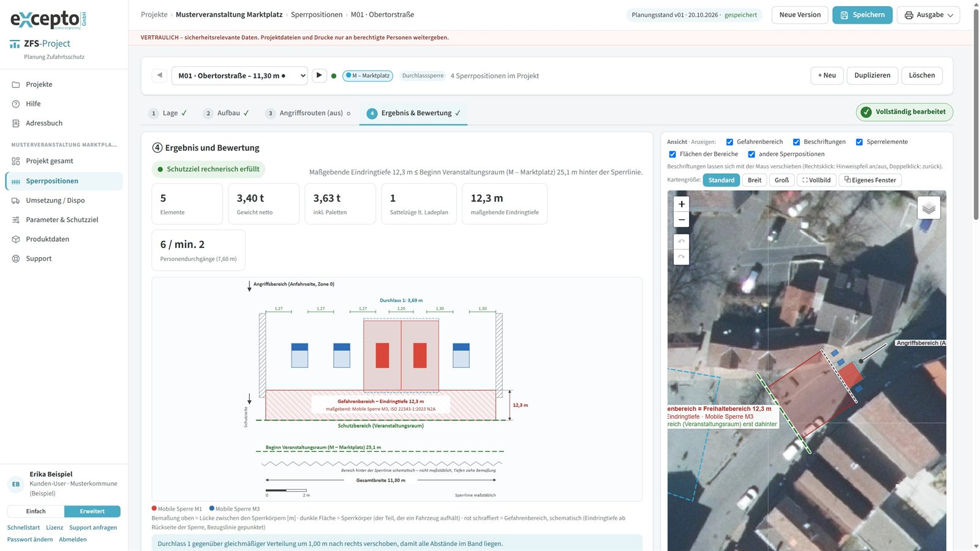
Task: Open the map layers icon
Action: point(929,208)
